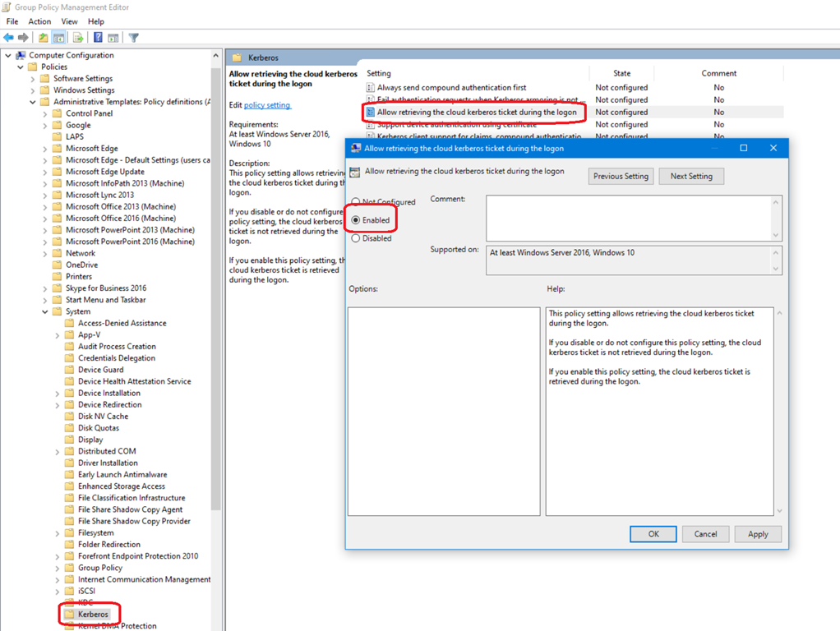
Task: Collapse the System node
Action: (x=45, y=311)
